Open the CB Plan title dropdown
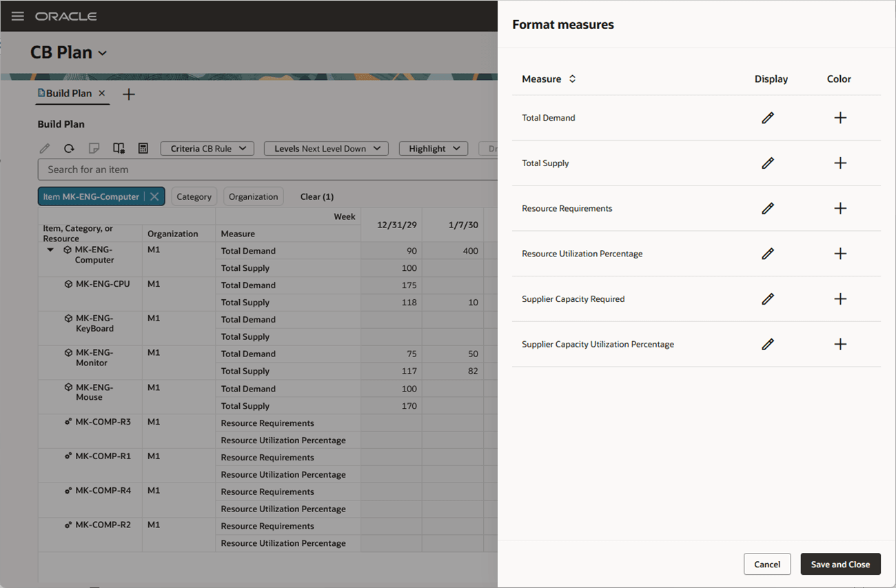The height and width of the screenshot is (588, 896). (x=103, y=53)
